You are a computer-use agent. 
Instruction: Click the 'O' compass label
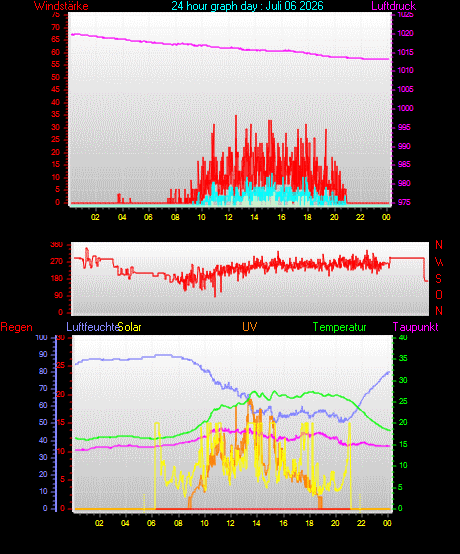tap(438, 295)
